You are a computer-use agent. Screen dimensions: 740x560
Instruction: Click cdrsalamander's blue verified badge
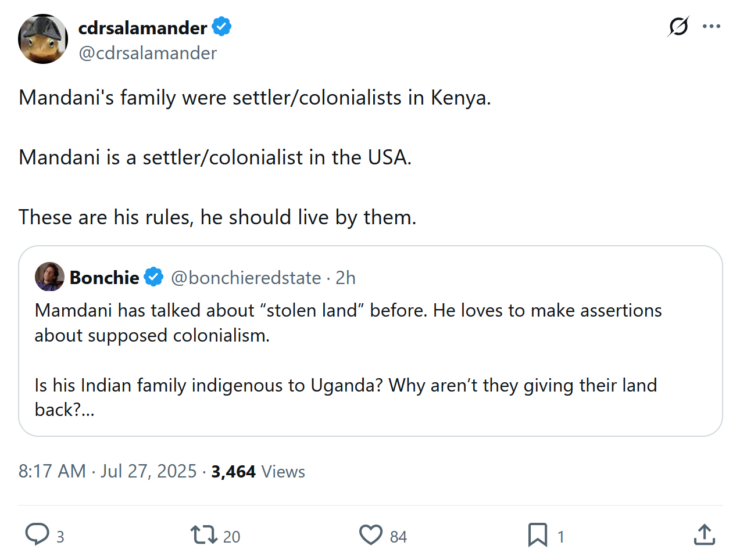[x=221, y=27]
